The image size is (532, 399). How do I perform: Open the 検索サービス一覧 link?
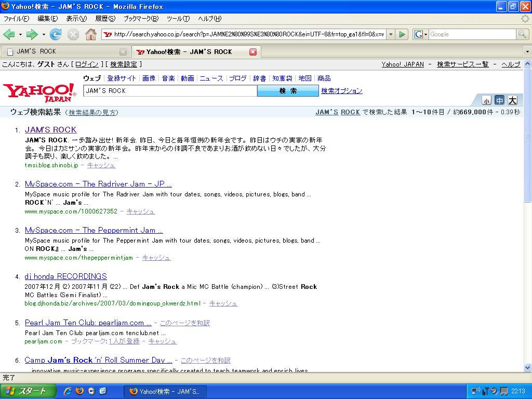click(463, 64)
